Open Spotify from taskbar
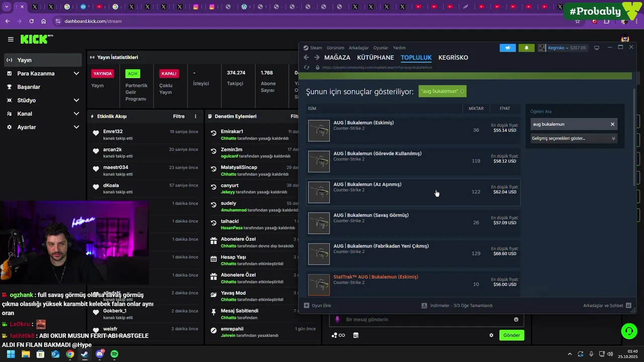644x362 pixels. (114, 354)
